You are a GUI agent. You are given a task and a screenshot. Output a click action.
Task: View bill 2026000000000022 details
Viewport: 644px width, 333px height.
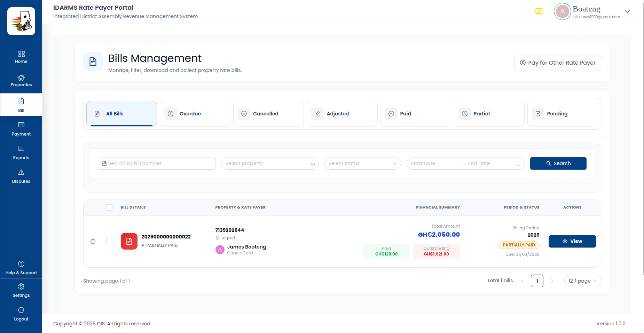pyautogui.click(x=572, y=241)
